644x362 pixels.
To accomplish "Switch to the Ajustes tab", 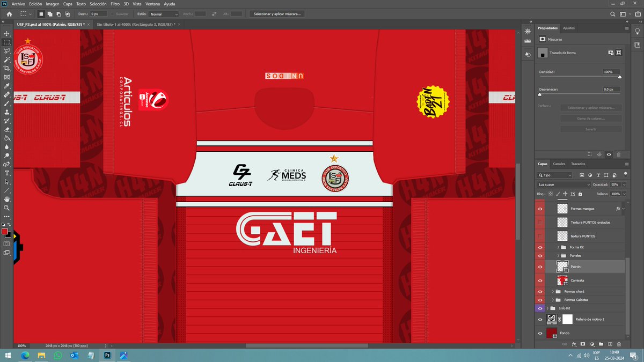I will pyautogui.click(x=568, y=28).
